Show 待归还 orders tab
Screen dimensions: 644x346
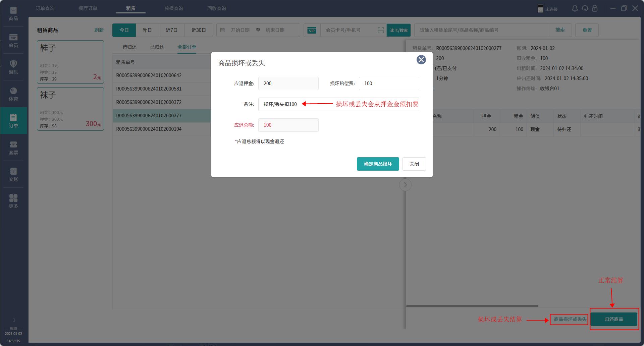point(129,47)
